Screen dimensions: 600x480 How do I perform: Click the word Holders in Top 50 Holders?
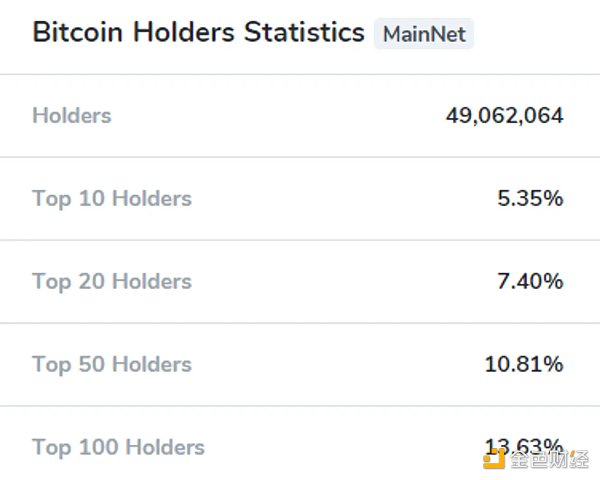151,364
